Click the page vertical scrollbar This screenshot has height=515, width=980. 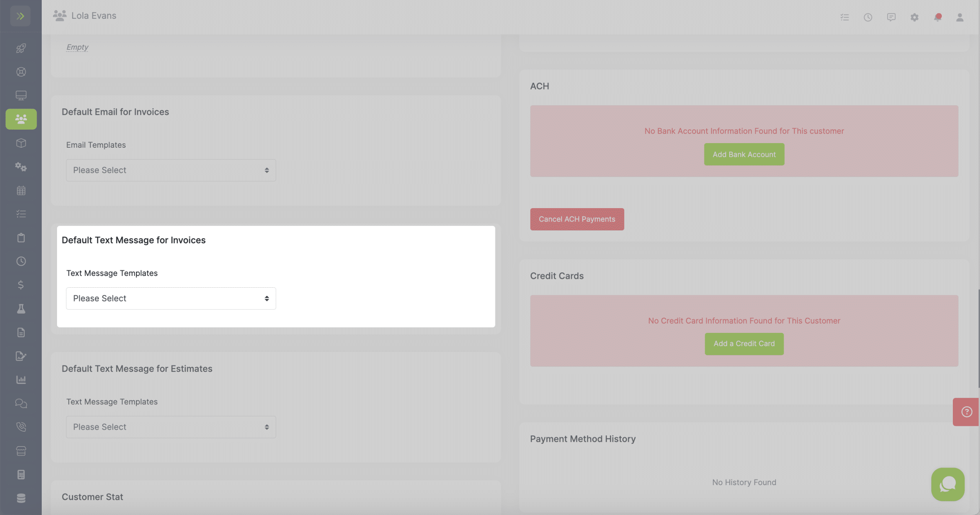(978, 339)
